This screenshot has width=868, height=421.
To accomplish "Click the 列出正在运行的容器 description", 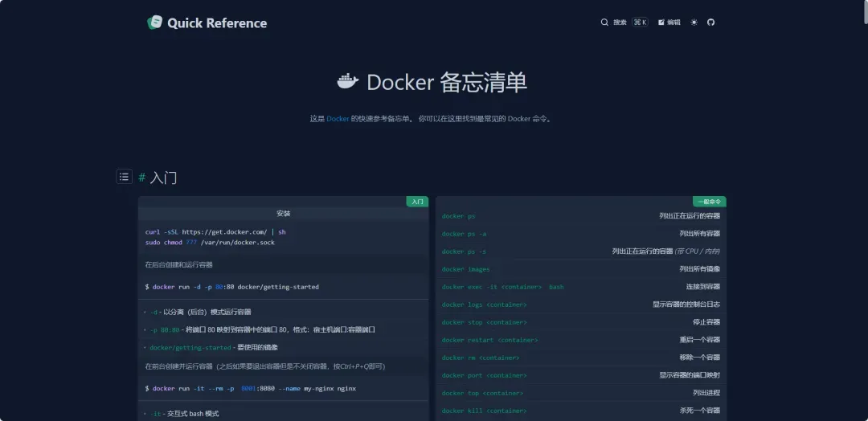I will point(690,216).
